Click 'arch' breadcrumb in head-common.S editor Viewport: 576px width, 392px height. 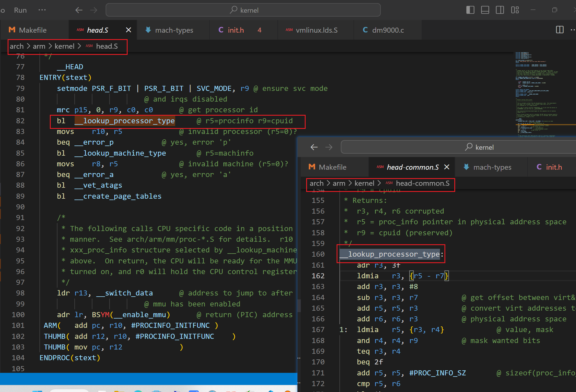pyautogui.click(x=317, y=183)
